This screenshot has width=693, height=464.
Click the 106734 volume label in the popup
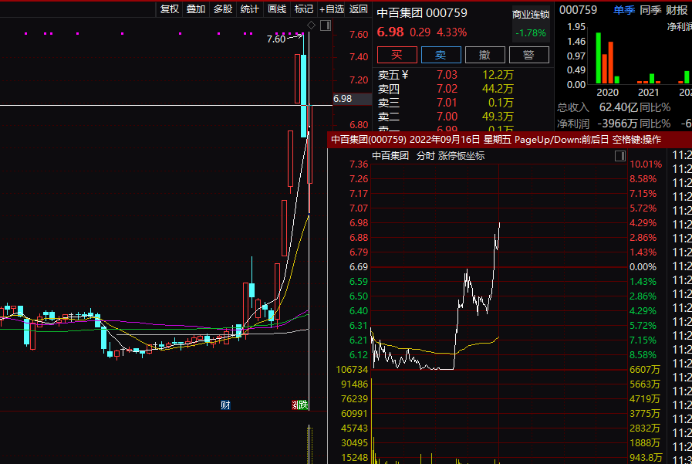352,369
